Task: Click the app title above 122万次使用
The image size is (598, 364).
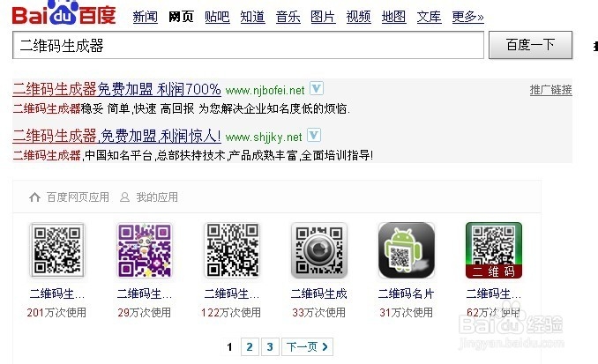Action: [x=232, y=293]
